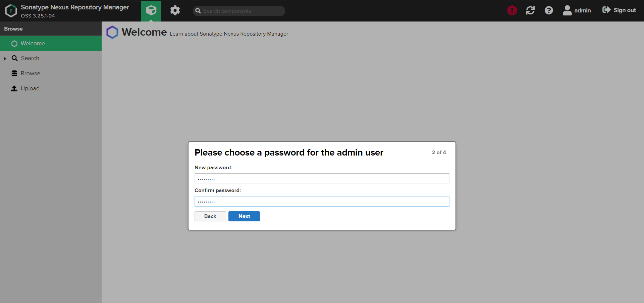Click the admin user profile icon
The image size is (644, 303).
click(x=567, y=10)
